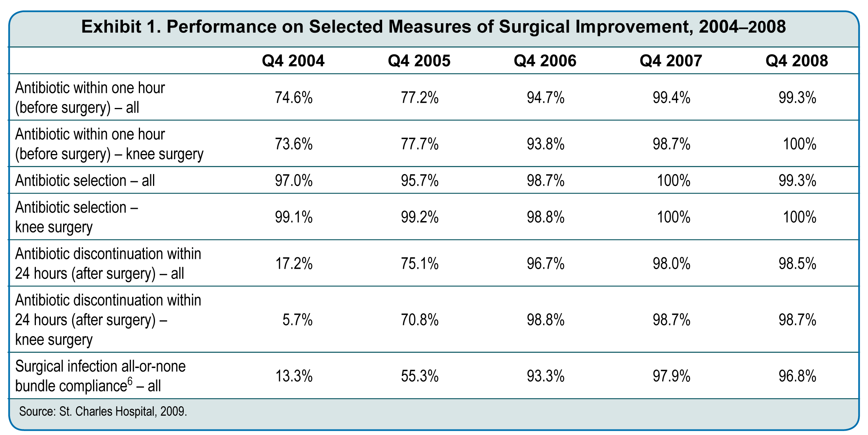Click the 74.6% cell in first row
Viewport: 868px width, 435px height.
pos(293,98)
